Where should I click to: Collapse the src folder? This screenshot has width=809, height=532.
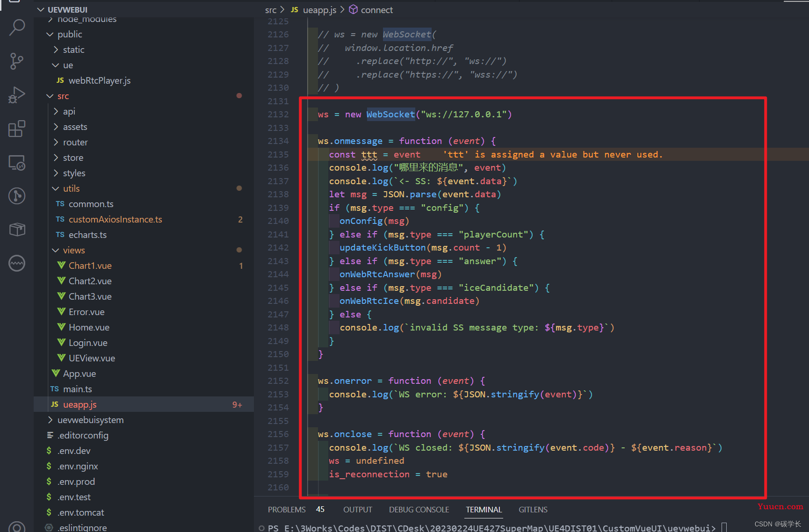click(x=50, y=96)
